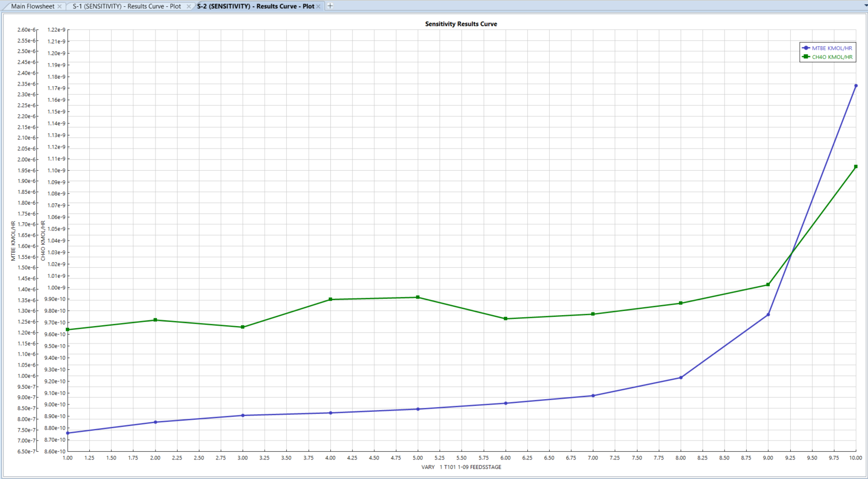Click the 6.50e-7 tick label on MTBE axis

(x=27, y=451)
